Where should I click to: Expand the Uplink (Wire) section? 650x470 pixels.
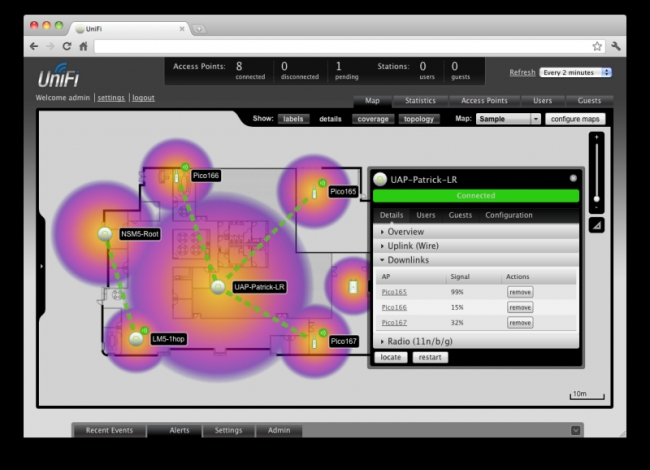pyautogui.click(x=476, y=246)
